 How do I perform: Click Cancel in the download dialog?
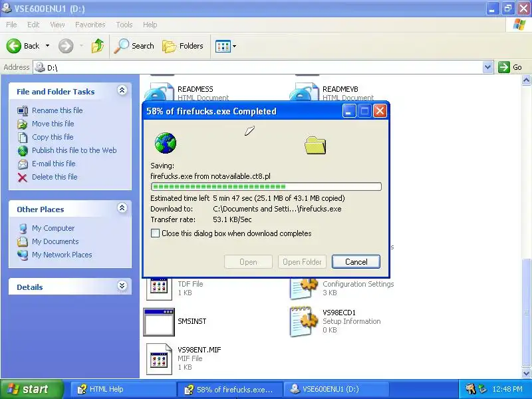click(356, 261)
